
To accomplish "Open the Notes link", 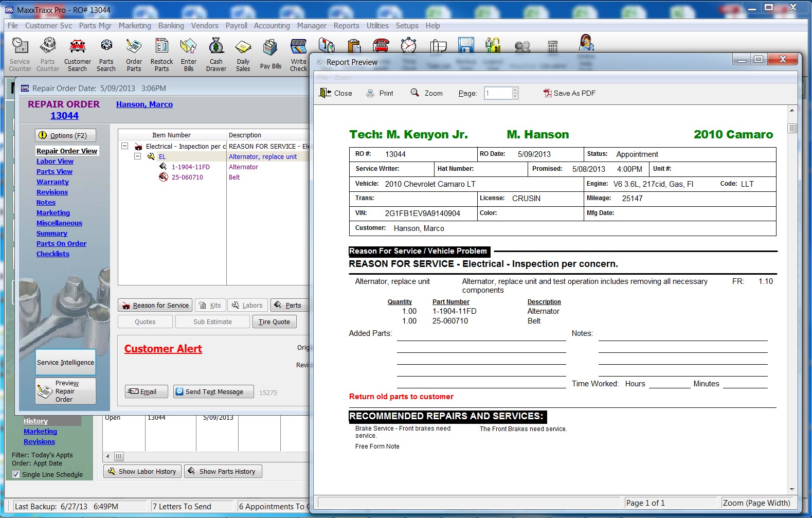I will click(x=46, y=202).
